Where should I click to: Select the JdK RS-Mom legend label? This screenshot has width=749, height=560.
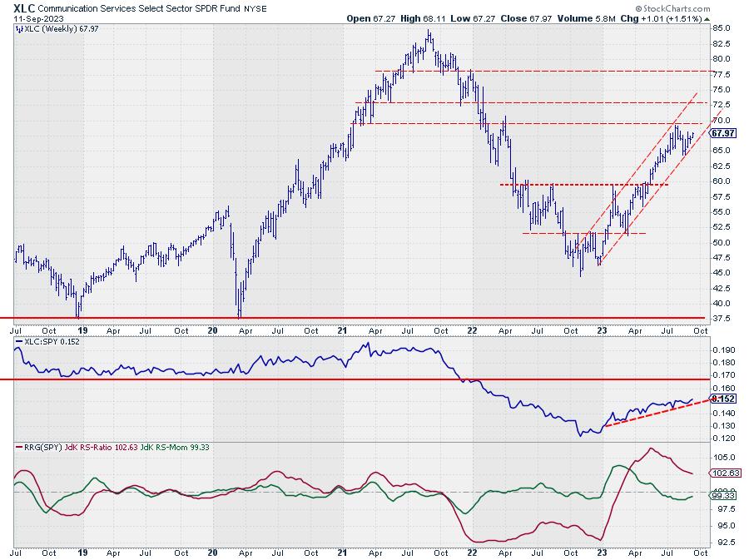tap(175, 448)
